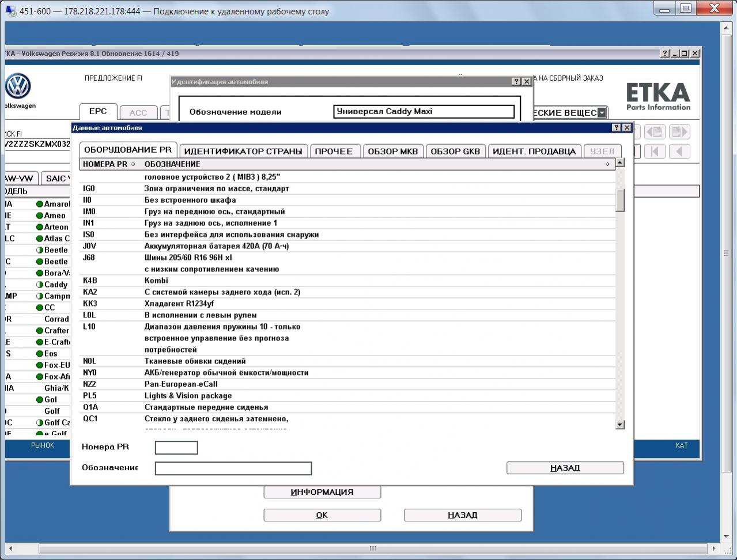Click the green status dot beside Amarok
Image resolution: width=737 pixels, height=560 pixels.
[40, 204]
